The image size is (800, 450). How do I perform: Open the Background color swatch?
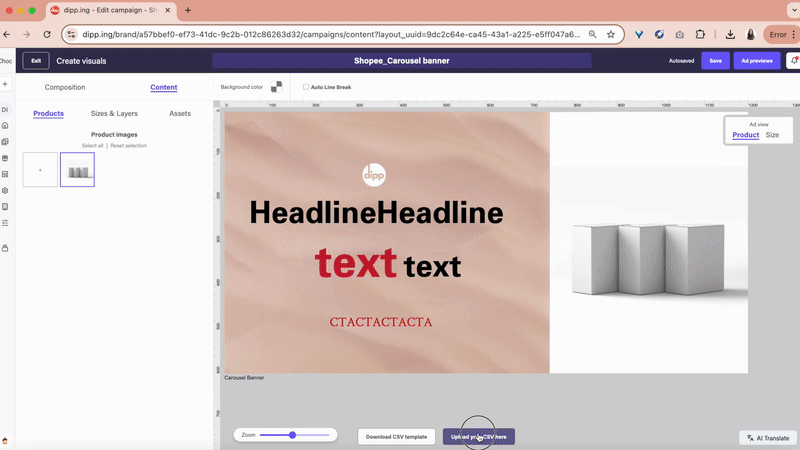(x=276, y=87)
